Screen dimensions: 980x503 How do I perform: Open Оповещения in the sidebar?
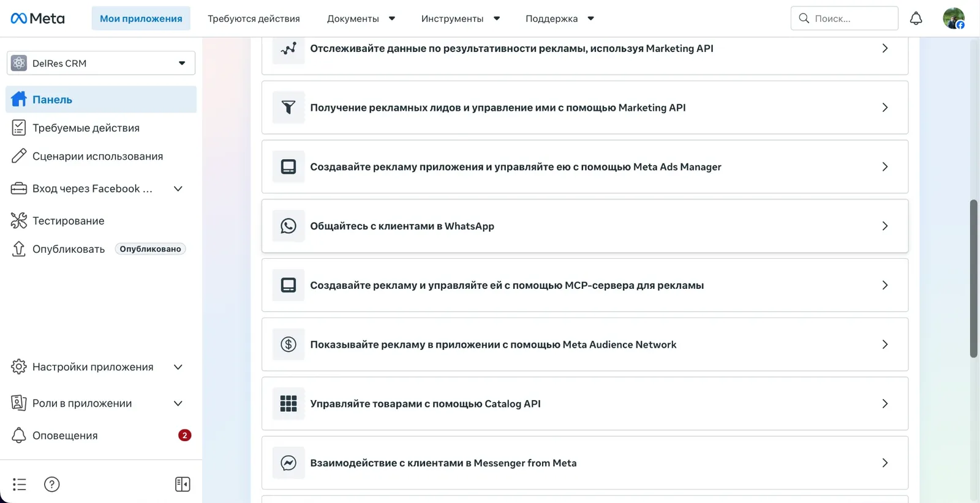(101, 435)
